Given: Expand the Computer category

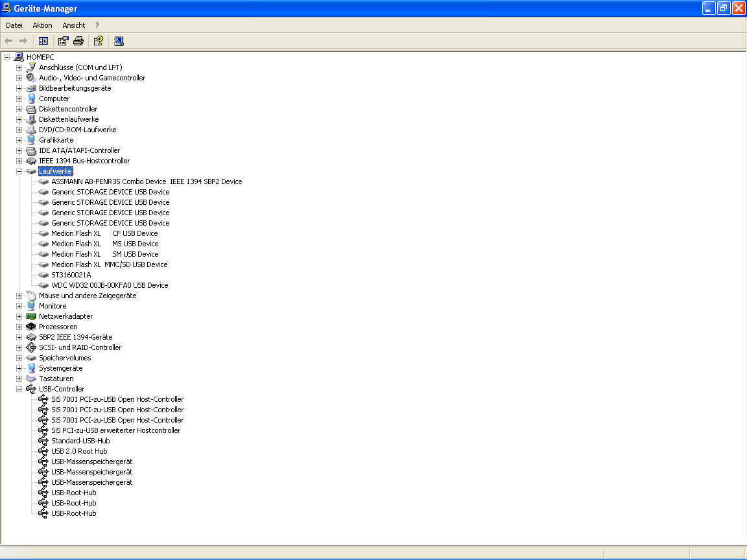Looking at the screenshot, I should click(19, 99).
